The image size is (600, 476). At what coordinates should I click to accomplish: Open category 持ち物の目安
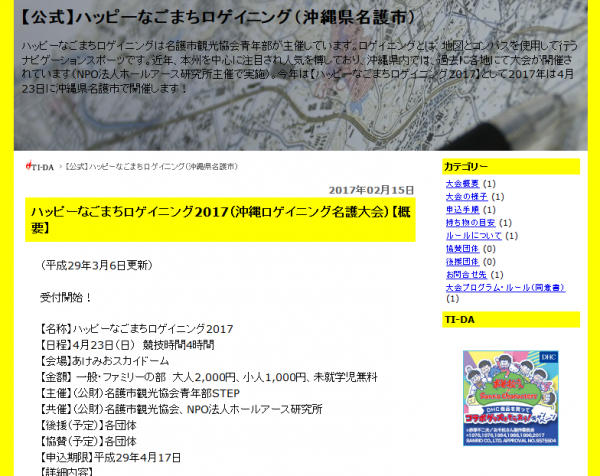pos(471,223)
